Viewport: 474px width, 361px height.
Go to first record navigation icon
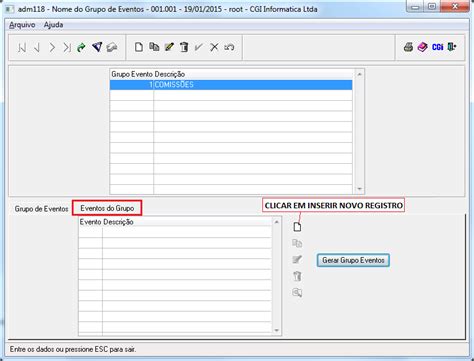[22, 47]
